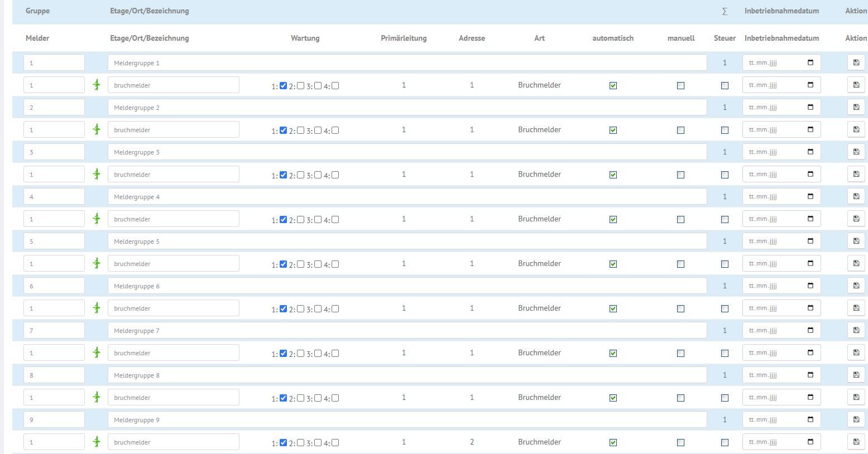Save the Meldergruppe 3 row
This screenshot has height=454, width=868.
856,152
